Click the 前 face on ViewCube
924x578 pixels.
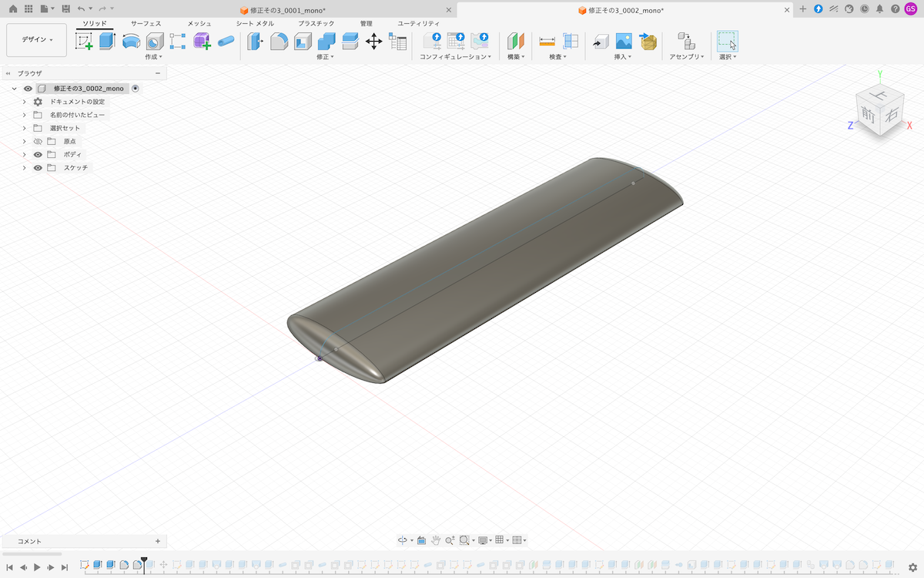point(869,115)
